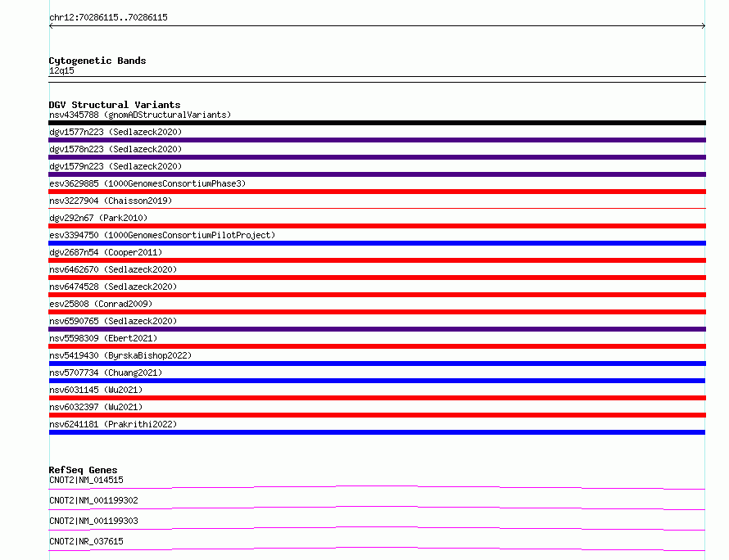Click the red bar under nsv6031145

pos(377,398)
